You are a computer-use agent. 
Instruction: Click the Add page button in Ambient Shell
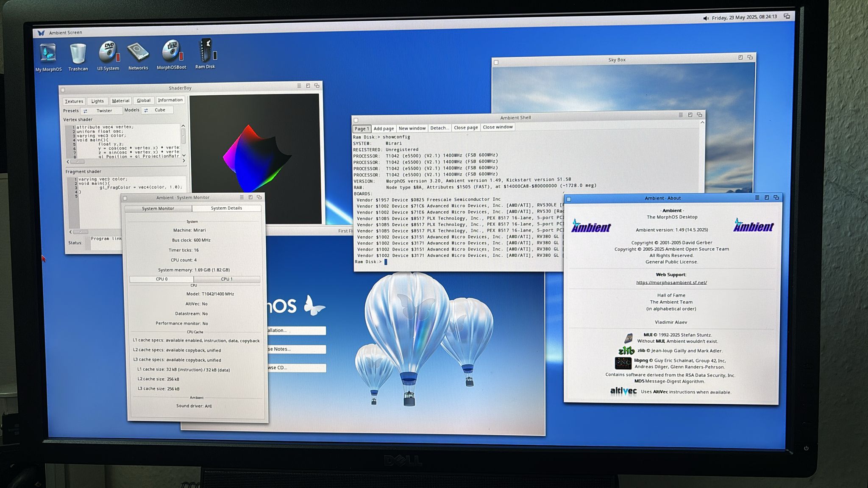point(384,128)
